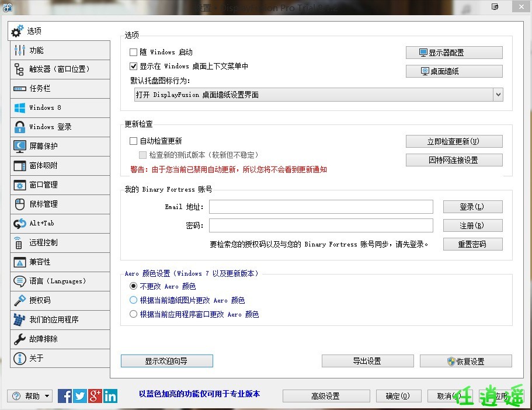This screenshot has height=410, width=532.
Task: Click the padlock icon beside Windows 登录
Action: click(20, 127)
